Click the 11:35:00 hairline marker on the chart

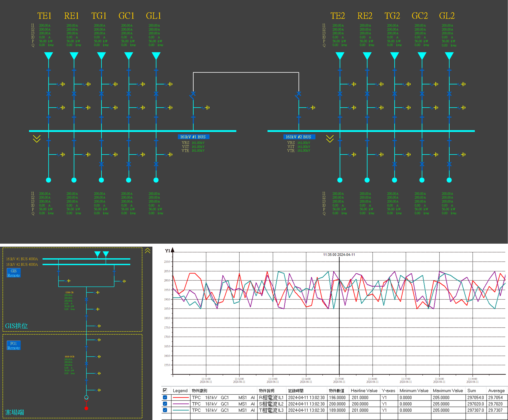339,314
